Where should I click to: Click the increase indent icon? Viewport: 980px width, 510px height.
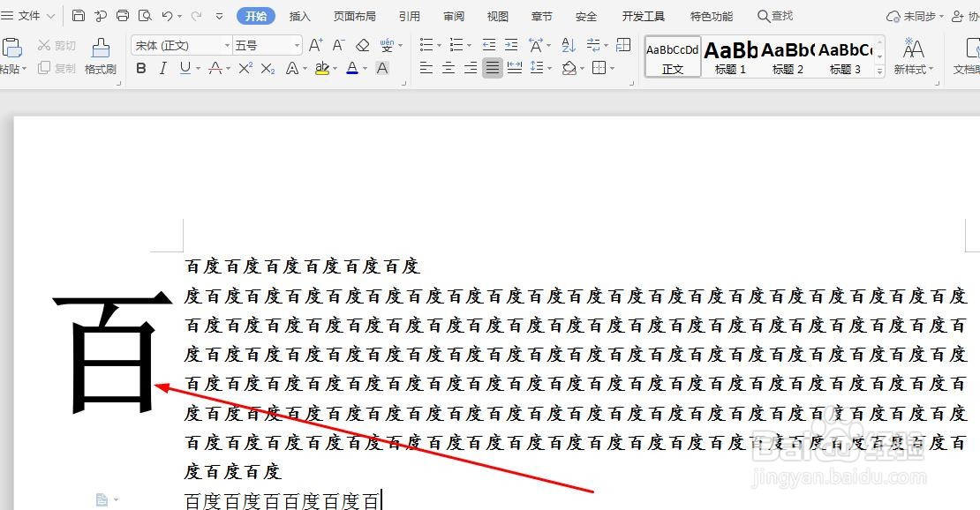511,45
